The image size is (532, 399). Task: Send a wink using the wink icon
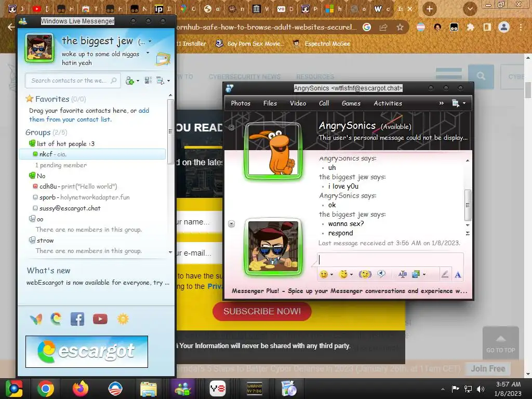point(343,274)
